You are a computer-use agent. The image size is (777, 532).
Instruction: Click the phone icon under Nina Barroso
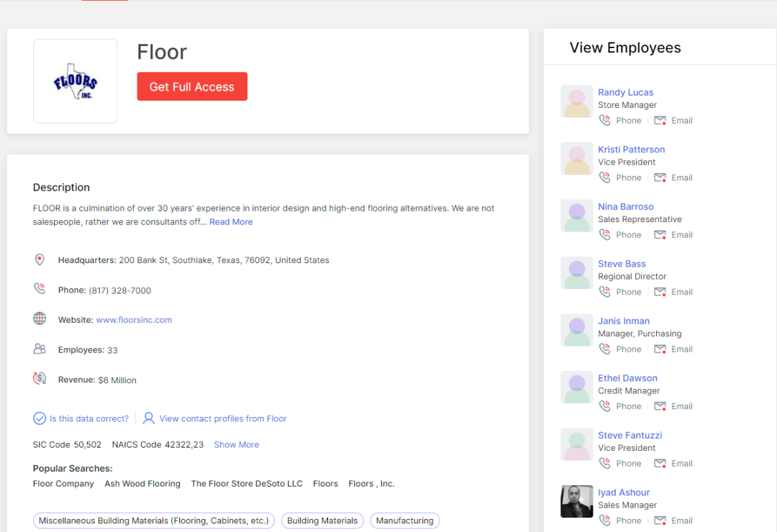604,235
